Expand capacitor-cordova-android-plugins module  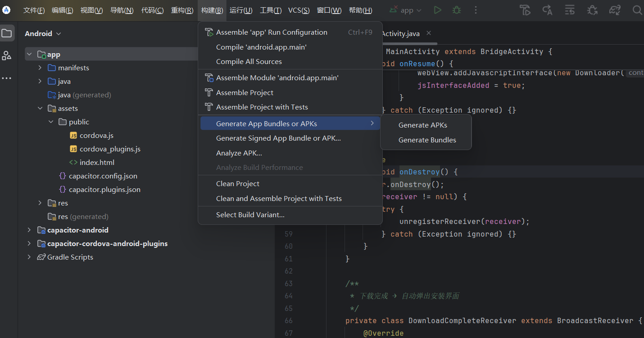pos(29,243)
